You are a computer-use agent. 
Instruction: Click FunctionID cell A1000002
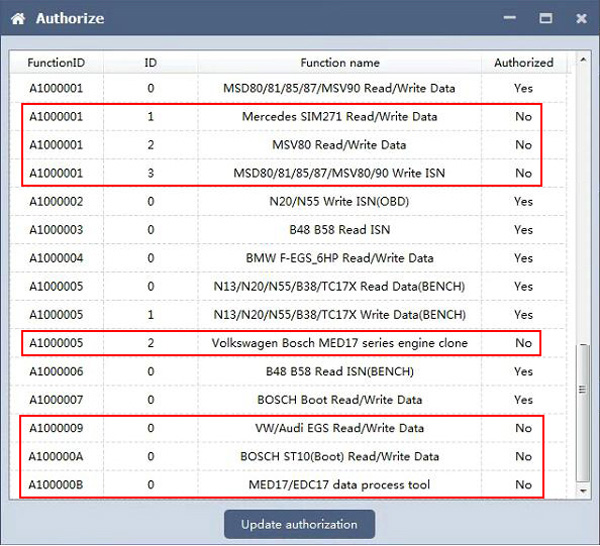[x=56, y=202]
